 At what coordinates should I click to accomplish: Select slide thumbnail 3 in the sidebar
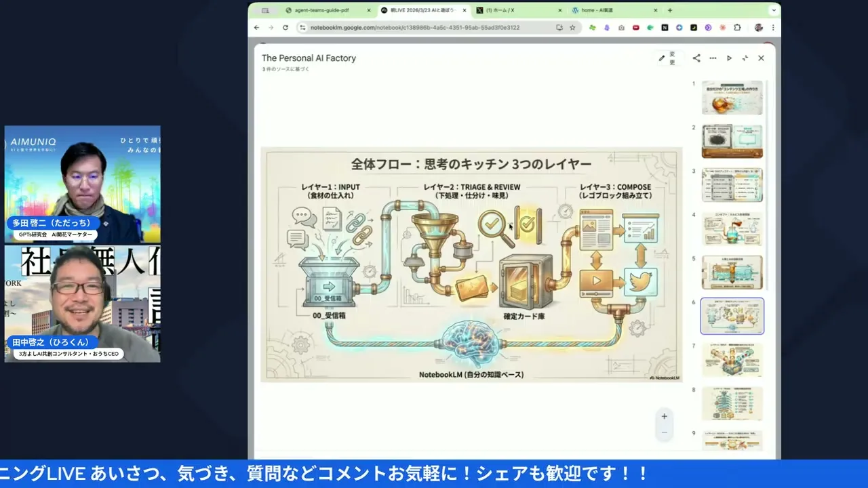(x=732, y=185)
